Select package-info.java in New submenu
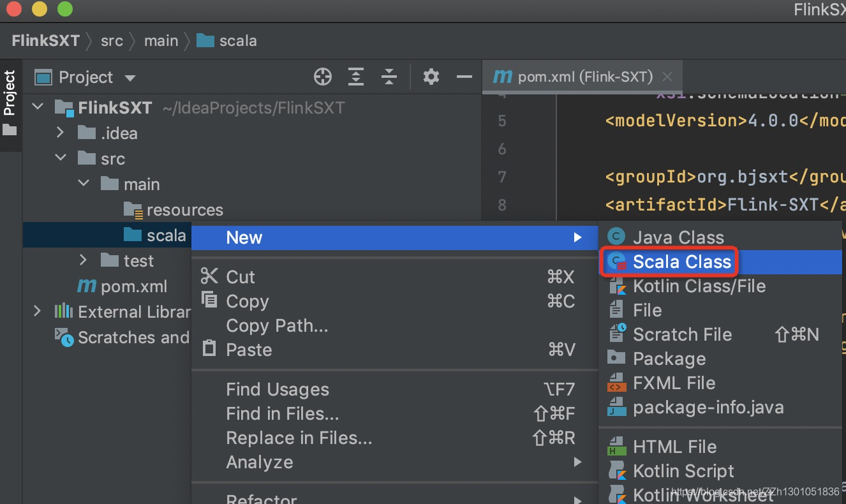Viewport: 846px width, 504px height. click(x=721, y=407)
